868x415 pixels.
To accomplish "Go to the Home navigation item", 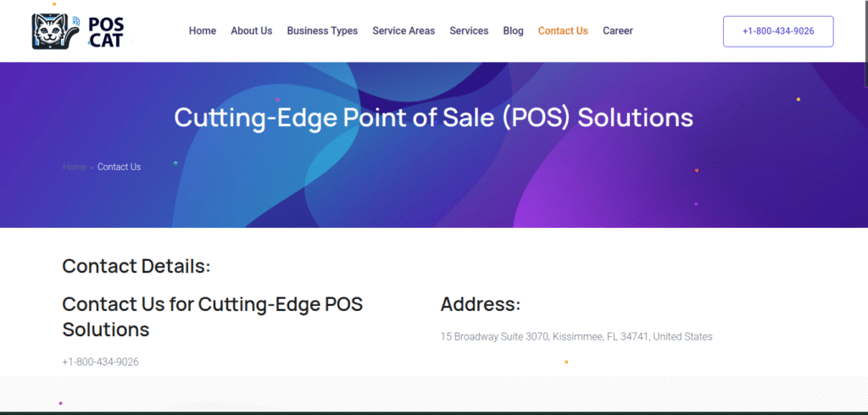I will coord(203,31).
